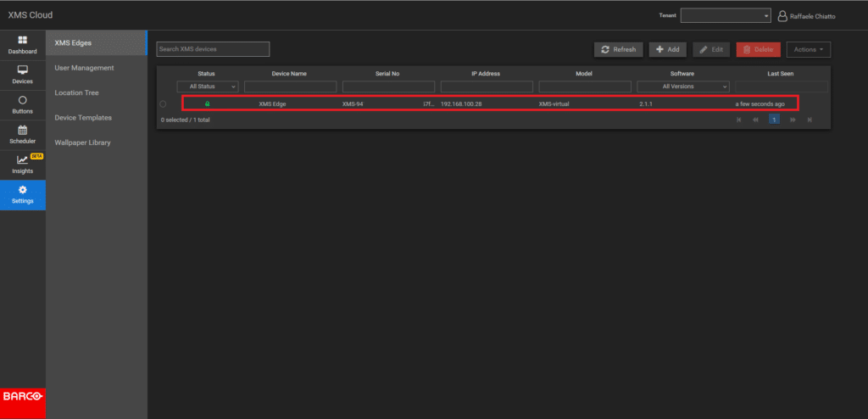Click the XMS Edge device name cell
The width and height of the screenshot is (868, 419).
[272, 104]
